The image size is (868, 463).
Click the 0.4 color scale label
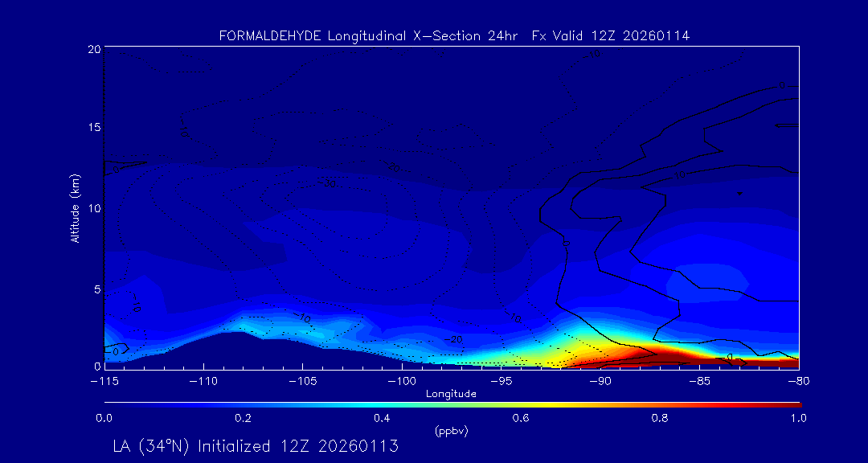click(x=382, y=419)
